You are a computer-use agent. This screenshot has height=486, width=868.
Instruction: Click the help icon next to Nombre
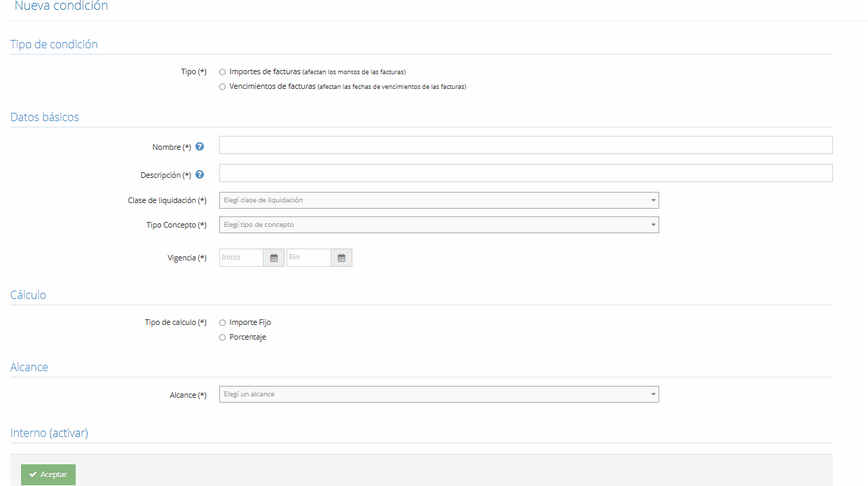[200, 147]
